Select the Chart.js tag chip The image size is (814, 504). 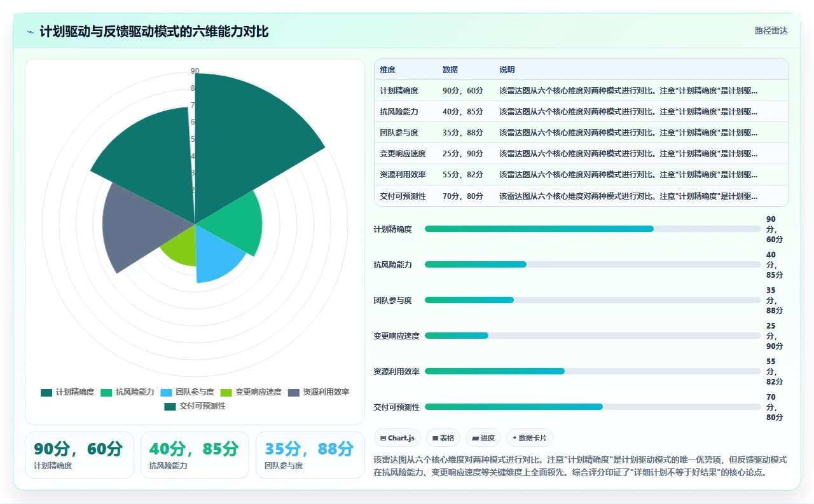pos(397,438)
